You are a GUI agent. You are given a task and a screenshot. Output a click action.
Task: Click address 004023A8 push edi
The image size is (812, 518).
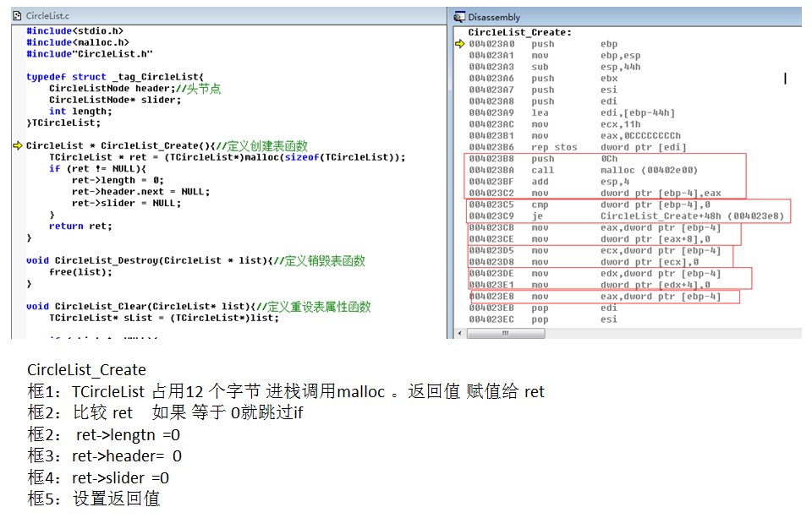pos(544,101)
